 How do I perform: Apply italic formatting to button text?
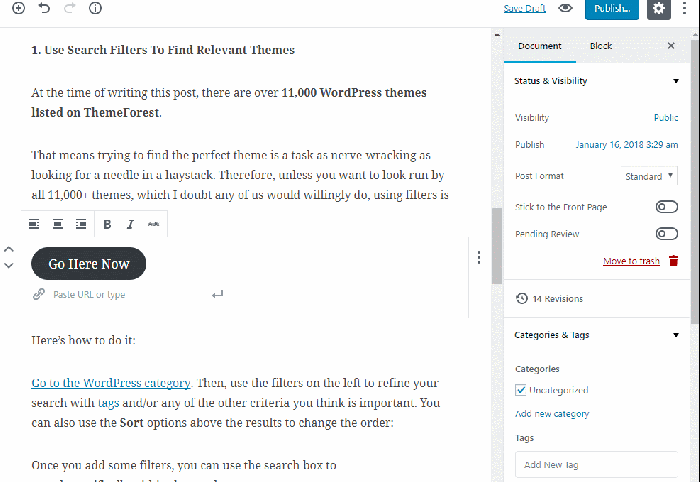(130, 224)
